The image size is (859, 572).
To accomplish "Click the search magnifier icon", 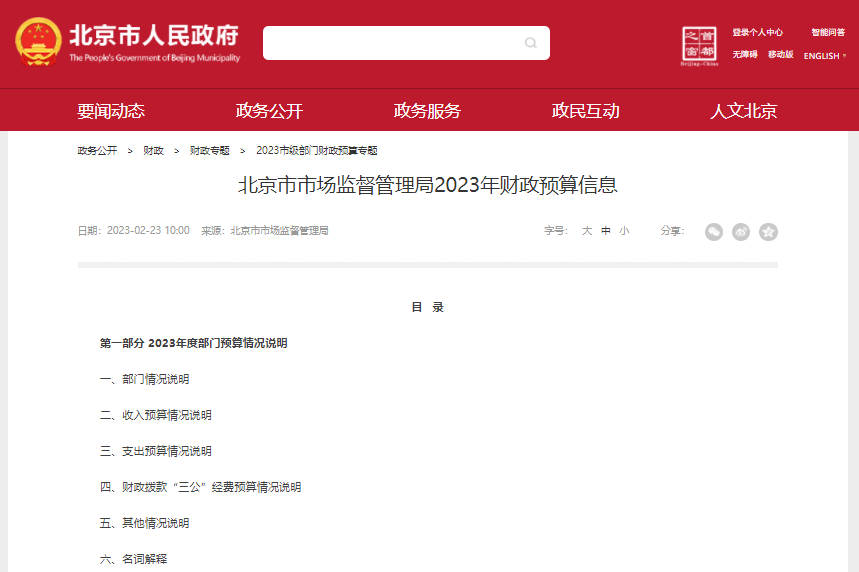I will click(531, 43).
